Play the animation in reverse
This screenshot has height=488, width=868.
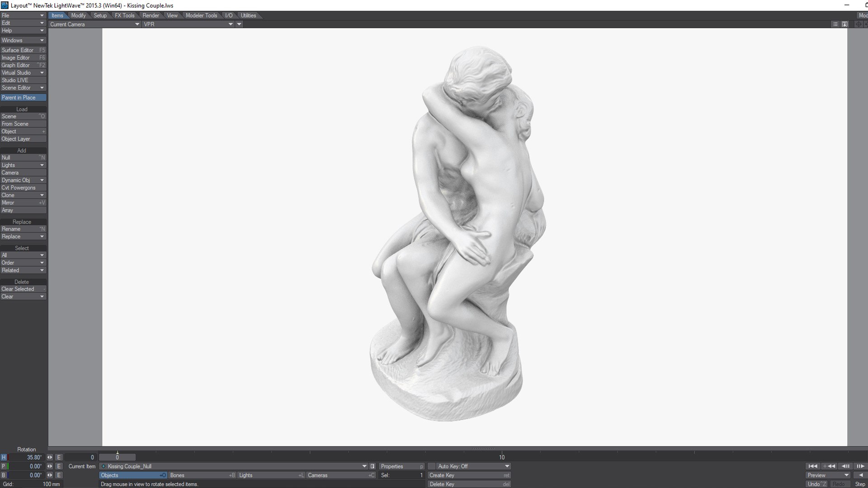[860, 475]
